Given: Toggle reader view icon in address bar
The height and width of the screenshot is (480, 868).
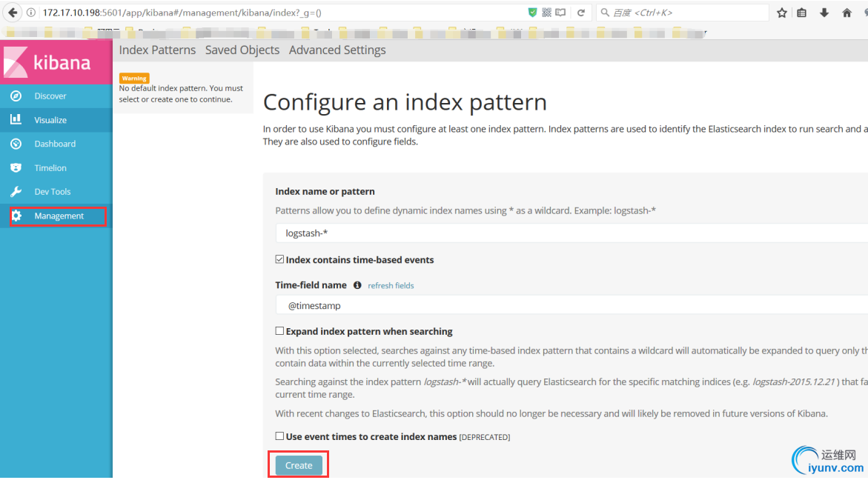Looking at the screenshot, I should pos(561,12).
